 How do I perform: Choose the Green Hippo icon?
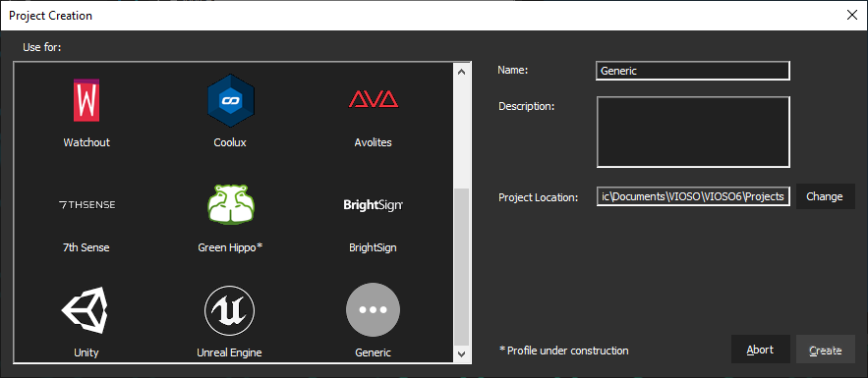click(x=230, y=204)
